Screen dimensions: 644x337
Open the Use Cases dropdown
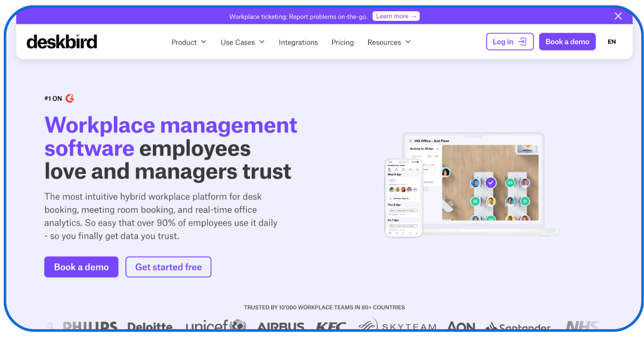pos(242,42)
